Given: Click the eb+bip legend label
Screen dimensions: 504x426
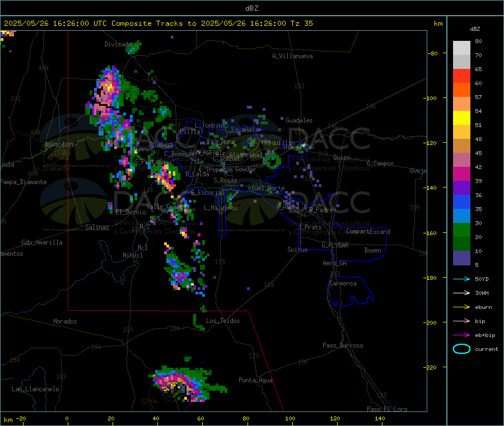Looking at the screenshot, I should 485,335.
